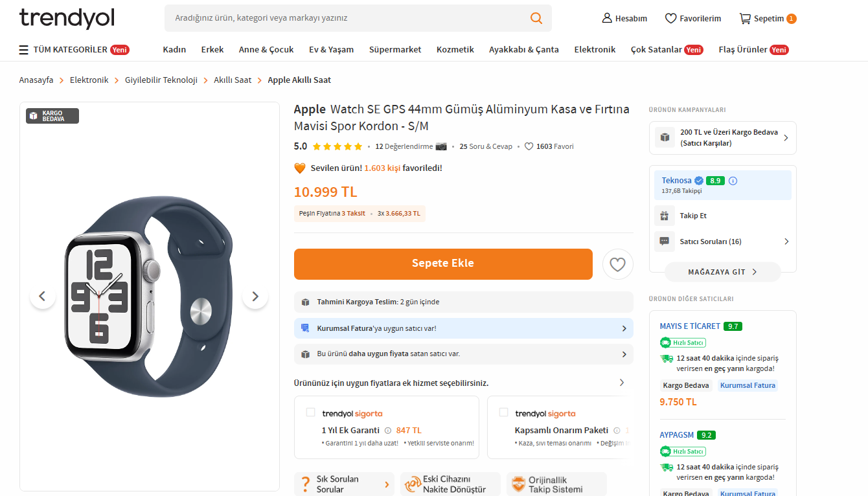Open review photos camera icon
Image resolution: width=868 pixels, height=496 pixels.
[x=441, y=146]
